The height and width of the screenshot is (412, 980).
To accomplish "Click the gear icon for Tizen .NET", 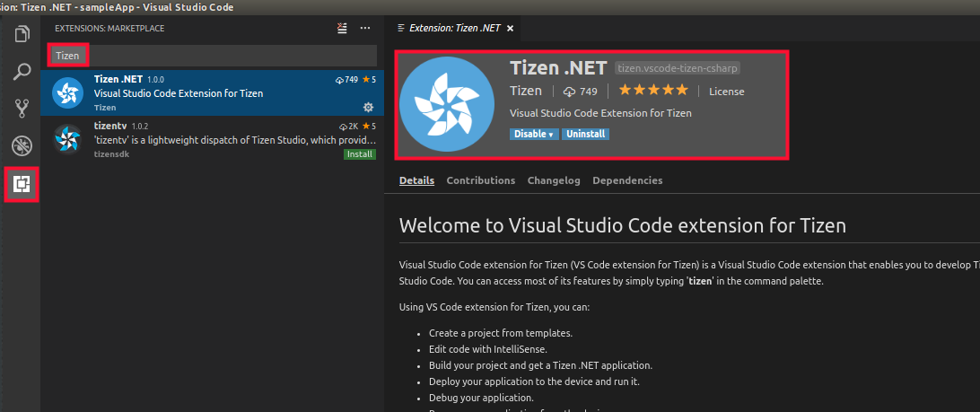I will (368, 107).
